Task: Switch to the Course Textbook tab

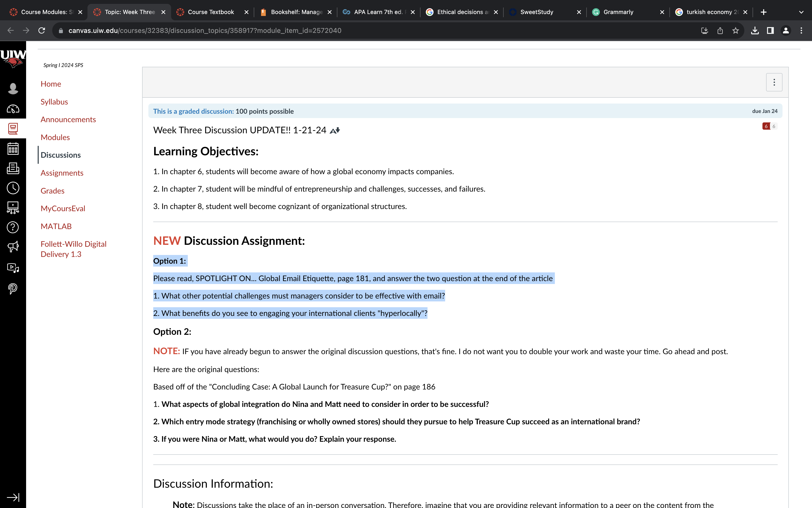Action: click(213, 12)
